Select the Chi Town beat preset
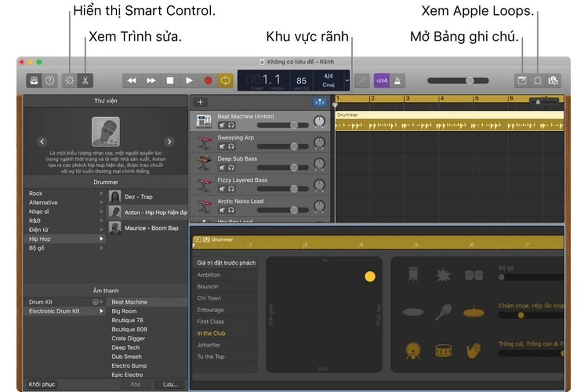This screenshot has width=588, height=392. pos(225,298)
